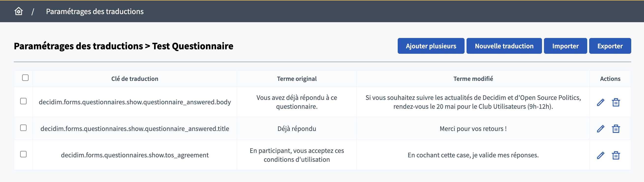Tick the select-all header checkbox
644x182 pixels.
(25, 78)
